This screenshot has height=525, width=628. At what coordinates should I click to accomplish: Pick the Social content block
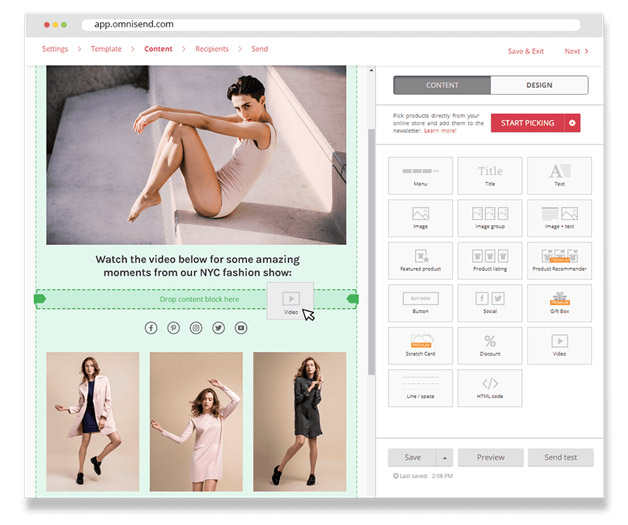tap(490, 303)
